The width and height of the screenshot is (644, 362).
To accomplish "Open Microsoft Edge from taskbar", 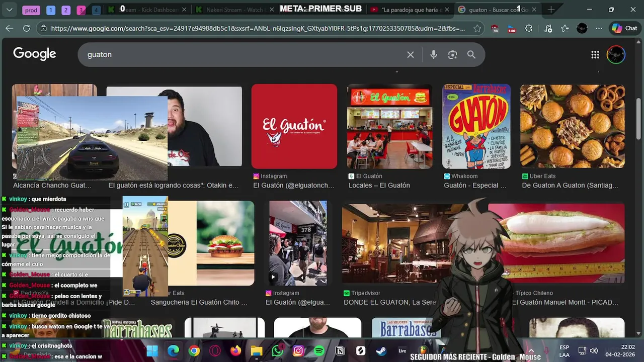I will point(173,350).
